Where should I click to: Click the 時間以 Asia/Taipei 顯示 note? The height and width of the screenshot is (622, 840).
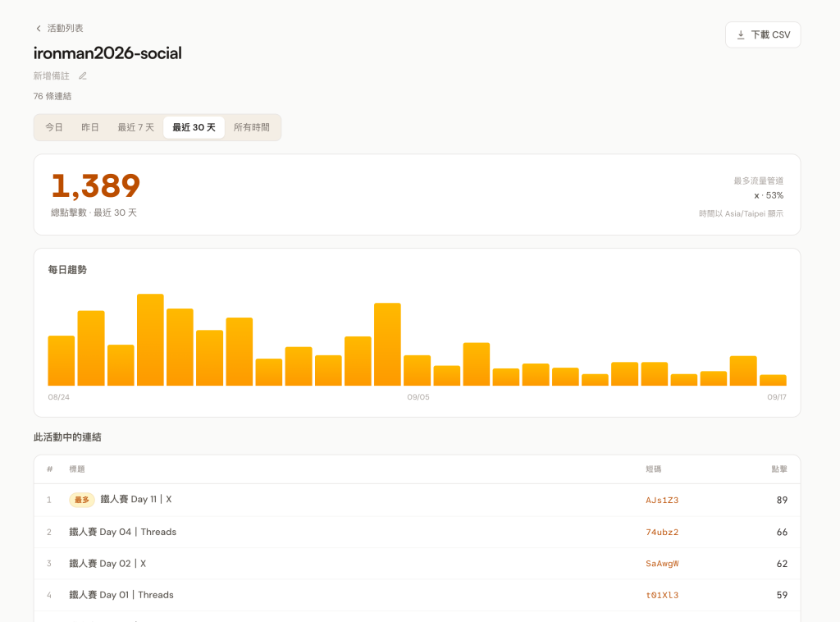(x=741, y=214)
